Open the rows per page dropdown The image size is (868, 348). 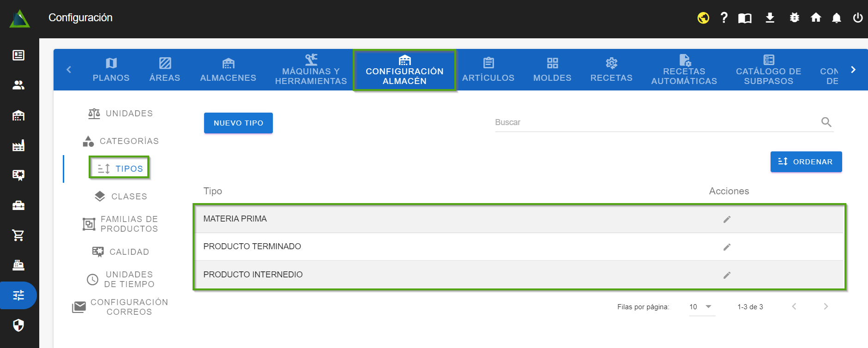701,307
